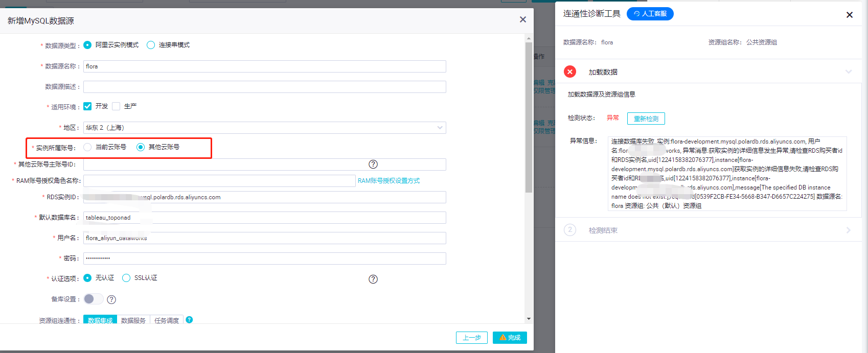The height and width of the screenshot is (353, 868).
Task: Close the 连通性诊断工具 panel
Action: coord(850,15)
